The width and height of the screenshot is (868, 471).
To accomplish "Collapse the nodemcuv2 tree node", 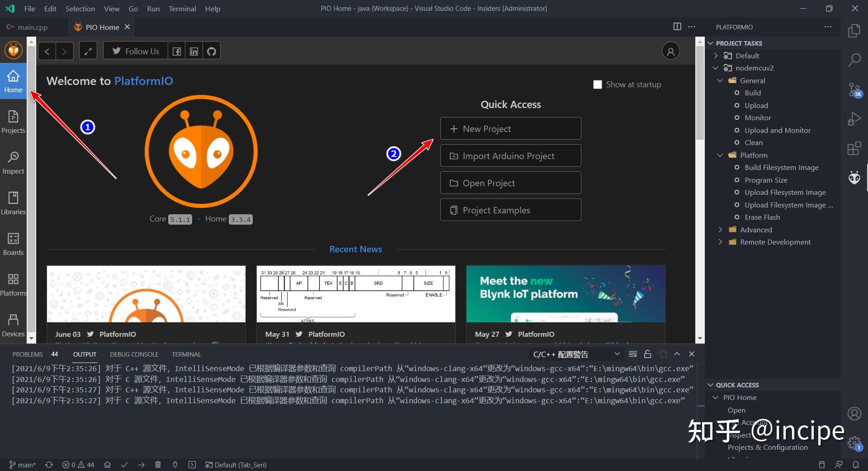I will coord(716,68).
